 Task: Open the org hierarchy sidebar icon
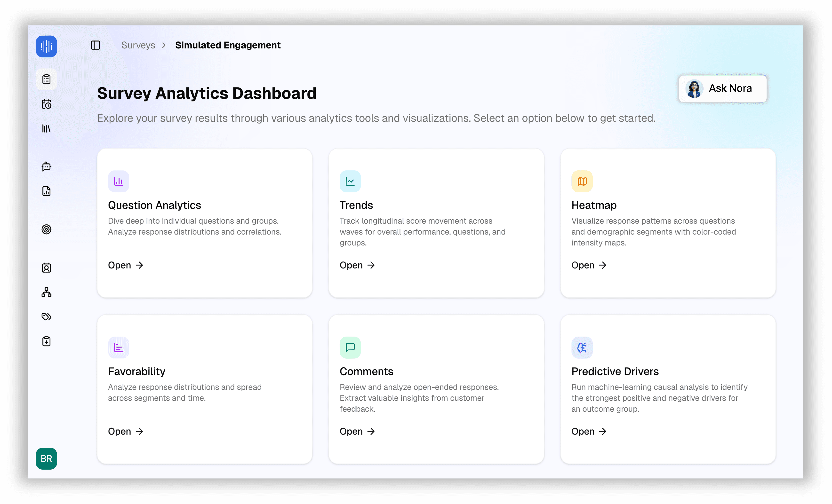click(x=46, y=292)
